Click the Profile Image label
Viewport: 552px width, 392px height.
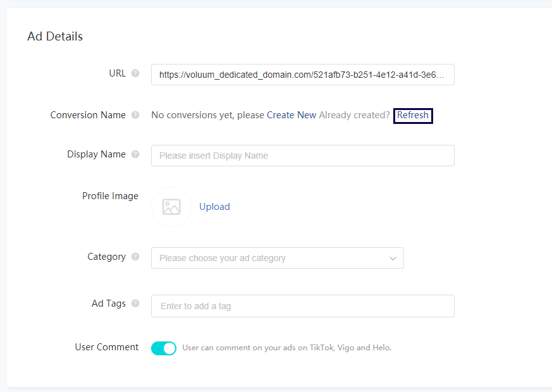pos(110,196)
